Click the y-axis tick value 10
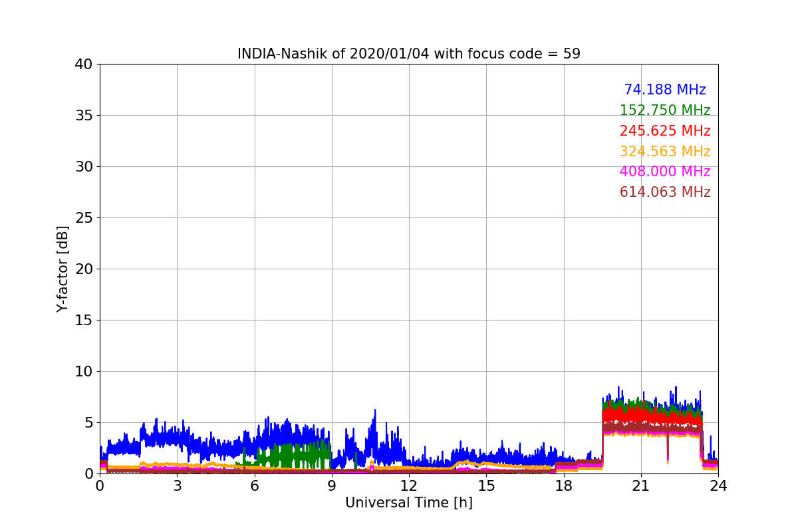798x532 pixels. pos(84,372)
